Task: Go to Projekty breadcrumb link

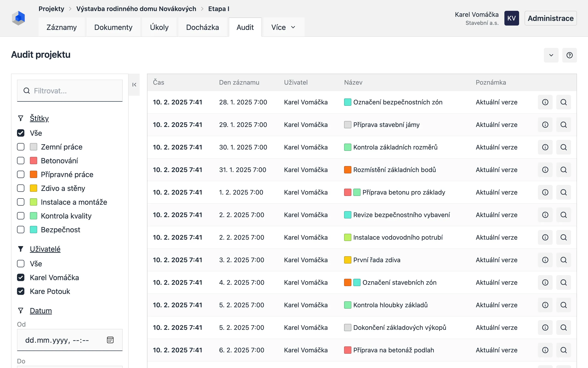Action: pyautogui.click(x=51, y=9)
